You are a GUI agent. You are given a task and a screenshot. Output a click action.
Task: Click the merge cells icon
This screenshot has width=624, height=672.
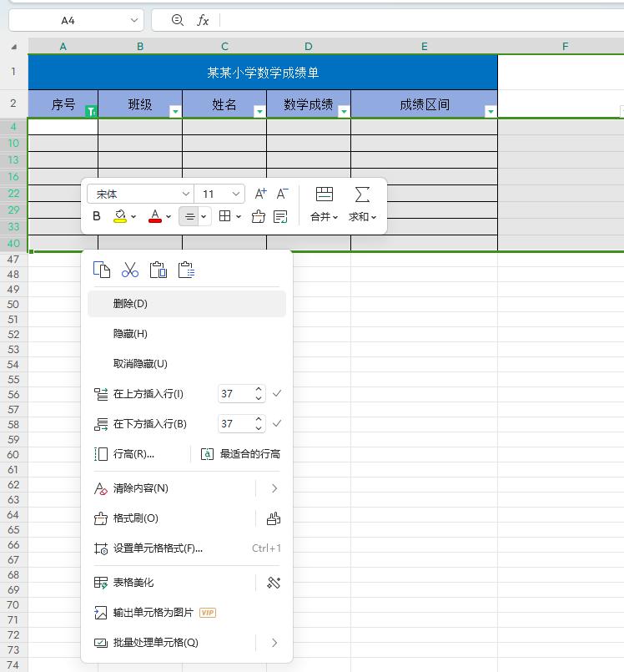(x=325, y=194)
